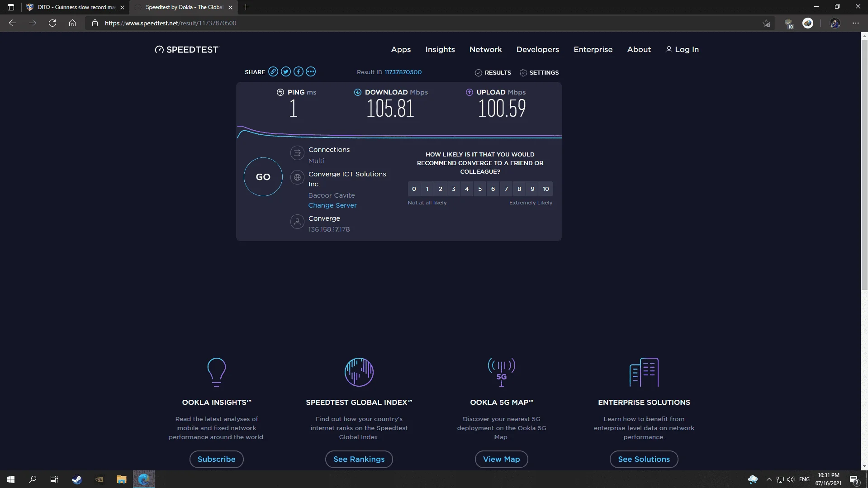Open Speedtest Settings
The image size is (868, 488).
pyautogui.click(x=539, y=72)
